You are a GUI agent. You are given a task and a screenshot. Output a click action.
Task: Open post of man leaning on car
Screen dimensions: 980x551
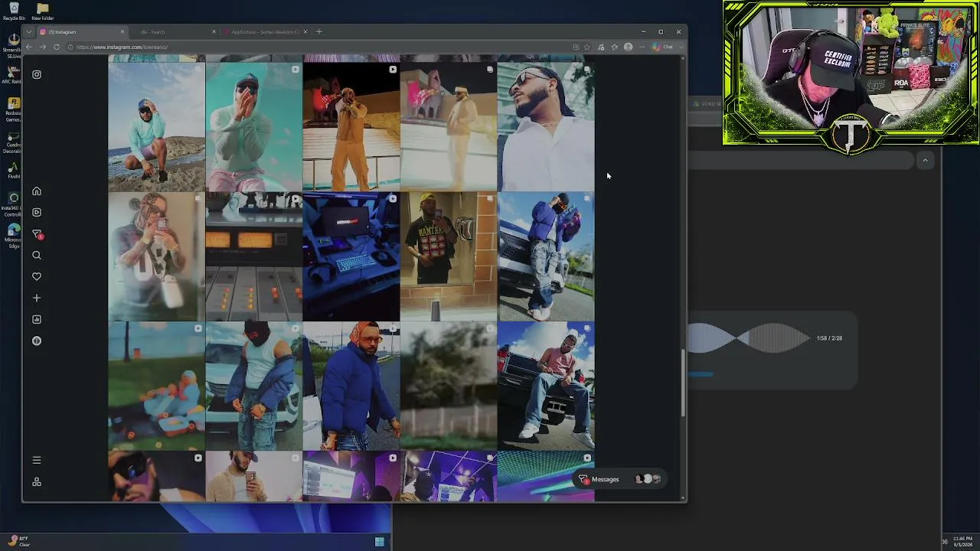(x=545, y=256)
